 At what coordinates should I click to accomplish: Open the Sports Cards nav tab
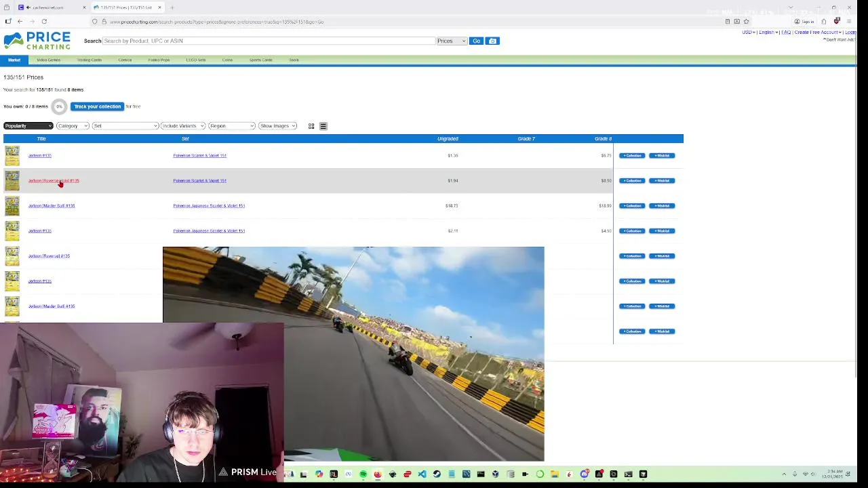click(260, 60)
